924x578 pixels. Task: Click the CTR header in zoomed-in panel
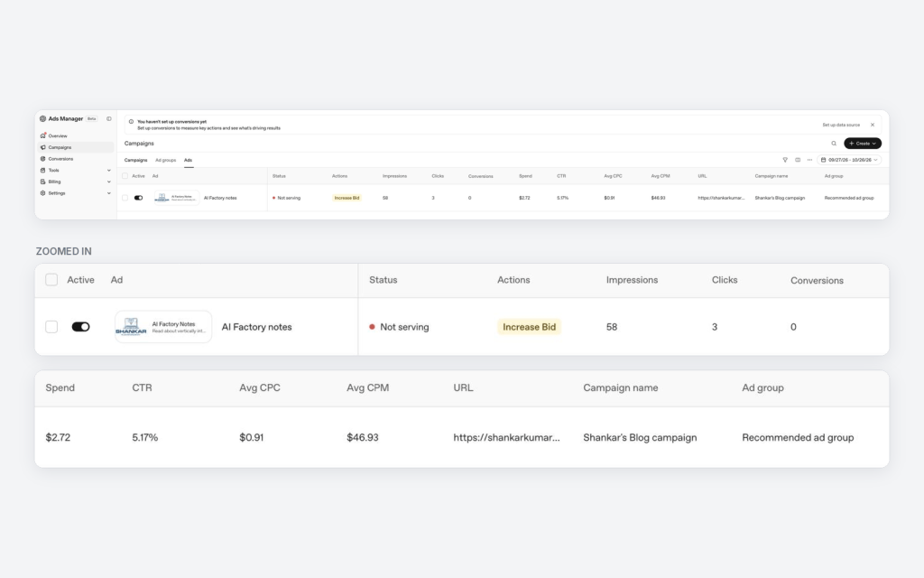(142, 387)
